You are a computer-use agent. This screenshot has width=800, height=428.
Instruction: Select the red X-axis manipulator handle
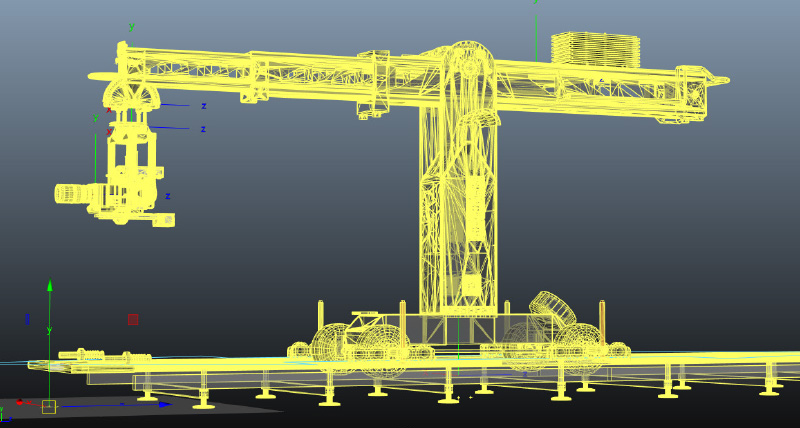pos(19,403)
